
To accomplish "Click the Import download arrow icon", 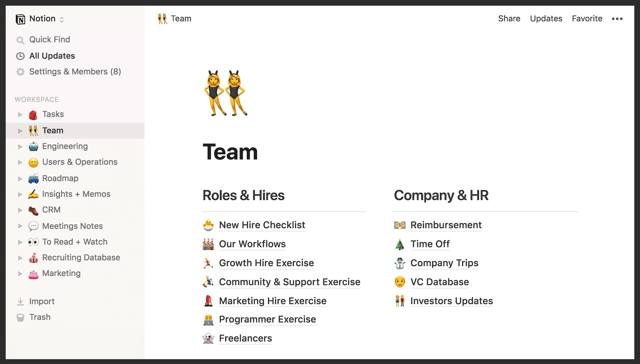I will pos(20,302).
